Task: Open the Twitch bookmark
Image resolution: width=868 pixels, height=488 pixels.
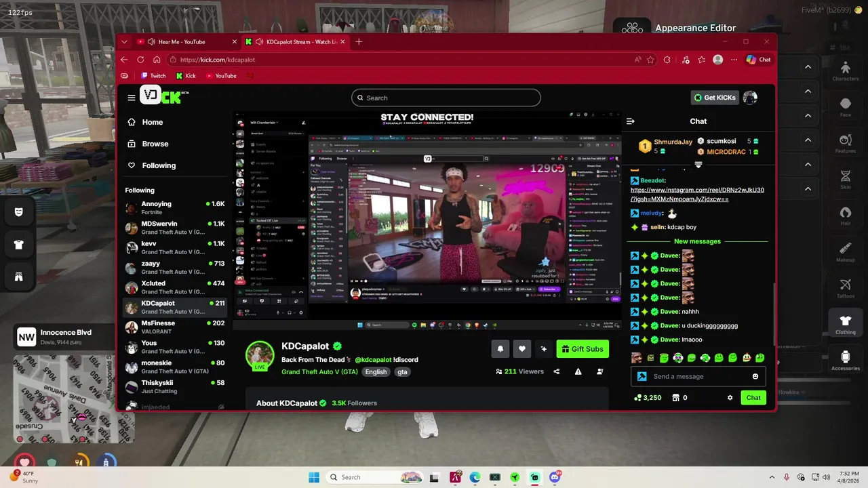Action: [153, 76]
